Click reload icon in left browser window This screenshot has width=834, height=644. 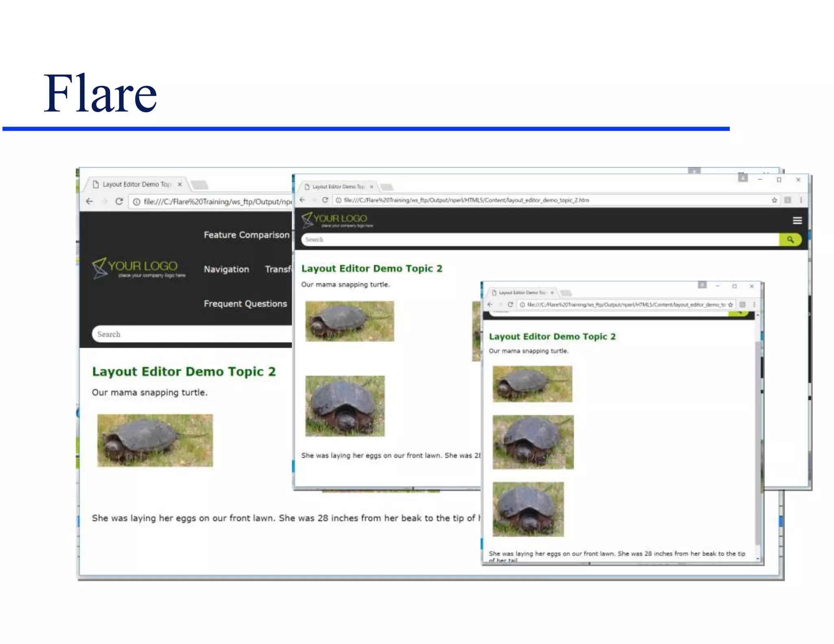point(119,202)
